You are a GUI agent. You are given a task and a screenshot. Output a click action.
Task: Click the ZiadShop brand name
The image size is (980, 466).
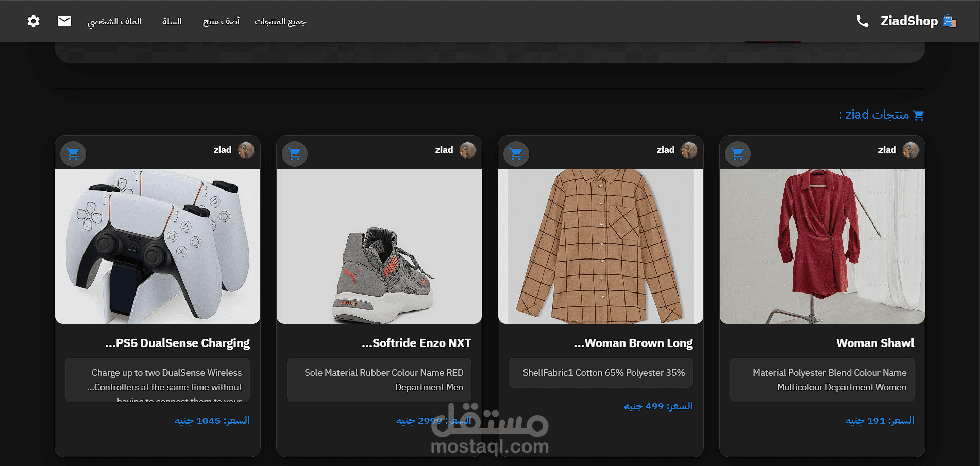pos(909,21)
